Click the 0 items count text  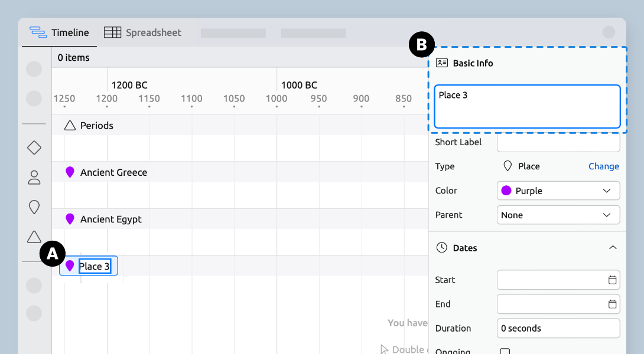click(x=73, y=57)
